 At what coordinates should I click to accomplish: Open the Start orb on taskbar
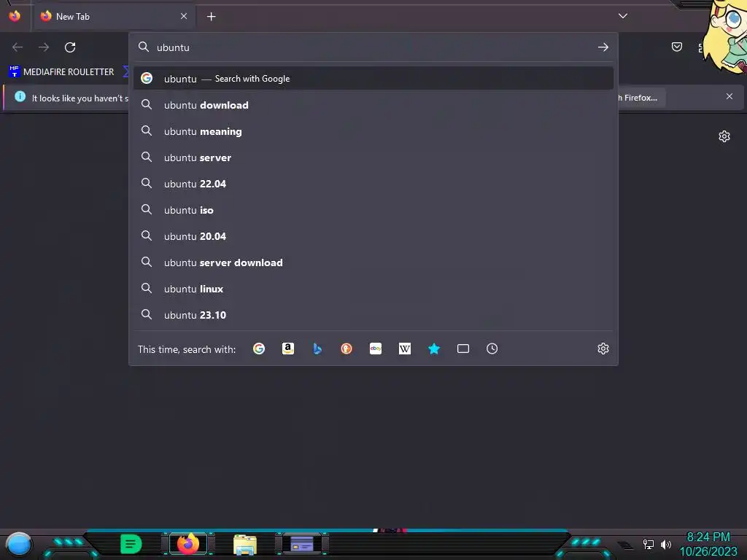click(x=18, y=545)
